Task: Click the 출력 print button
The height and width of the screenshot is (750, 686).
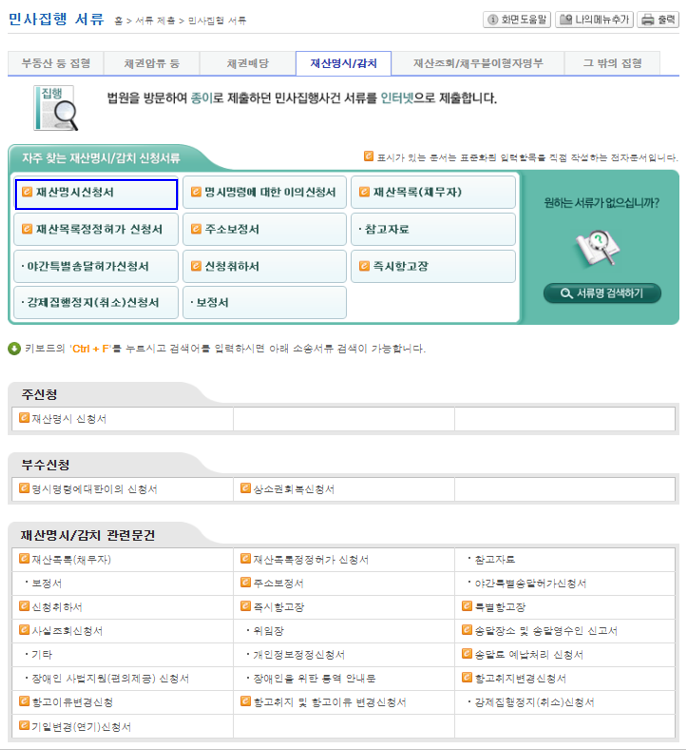Action: 658,20
